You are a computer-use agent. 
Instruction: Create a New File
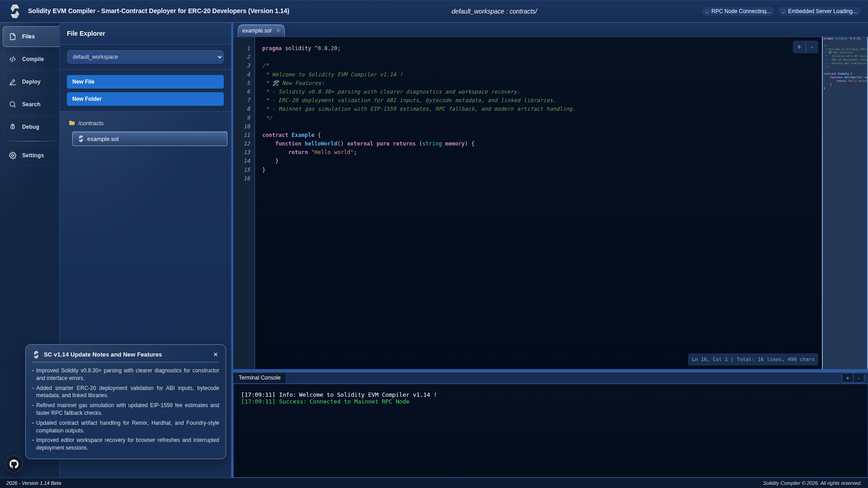tap(145, 82)
